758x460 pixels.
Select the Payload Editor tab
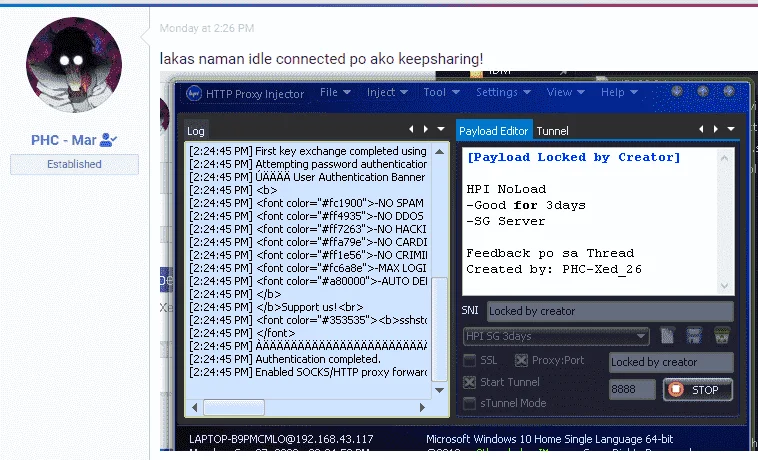[494, 131]
